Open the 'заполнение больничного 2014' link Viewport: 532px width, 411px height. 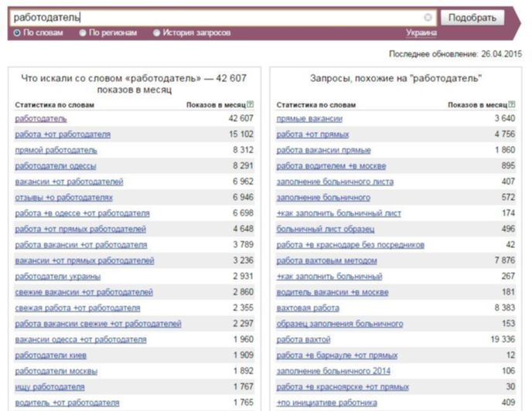(333, 371)
